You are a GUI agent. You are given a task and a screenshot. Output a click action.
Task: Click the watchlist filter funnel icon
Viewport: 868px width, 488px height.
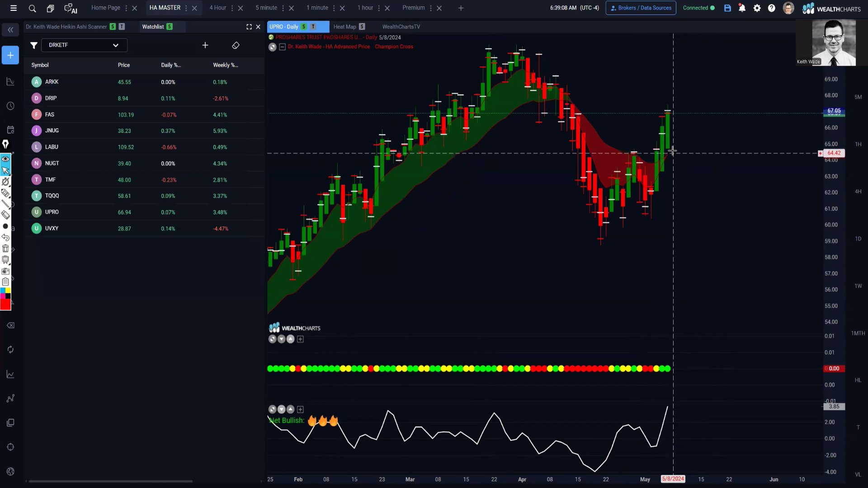33,45
